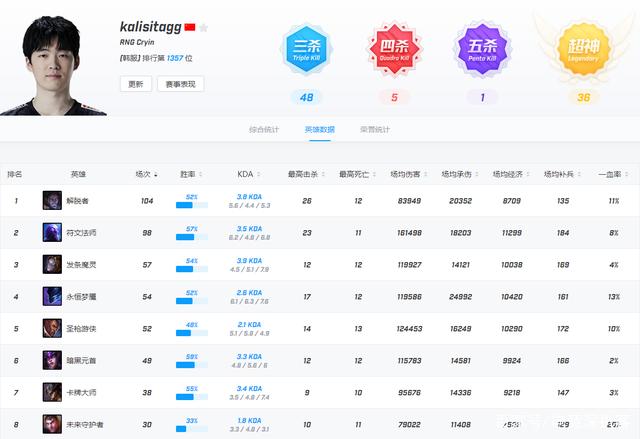Sort by the 场均伤害 column header
Viewport: 640px width, 439px height.
point(408,174)
